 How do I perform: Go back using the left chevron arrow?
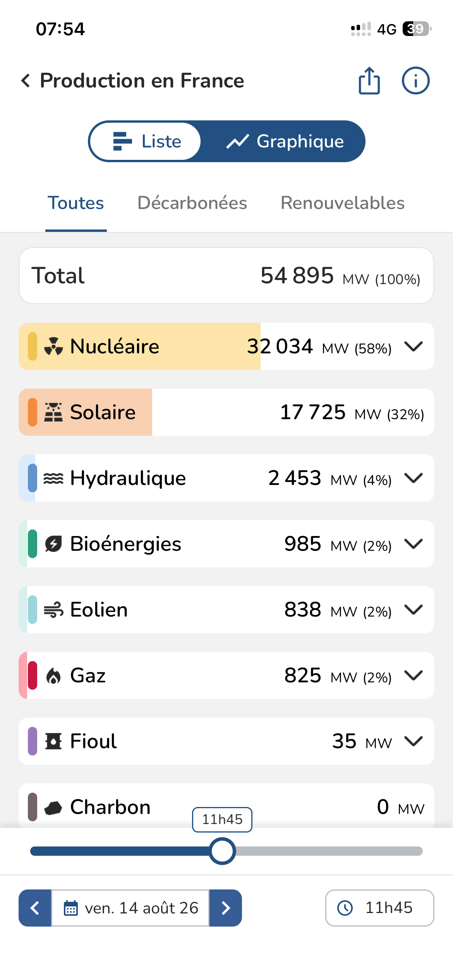point(26,81)
